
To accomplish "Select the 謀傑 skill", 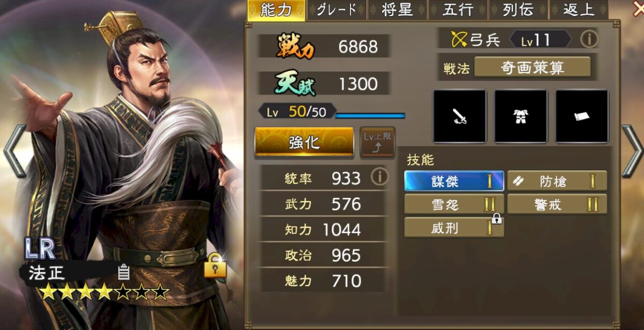I will tap(454, 181).
